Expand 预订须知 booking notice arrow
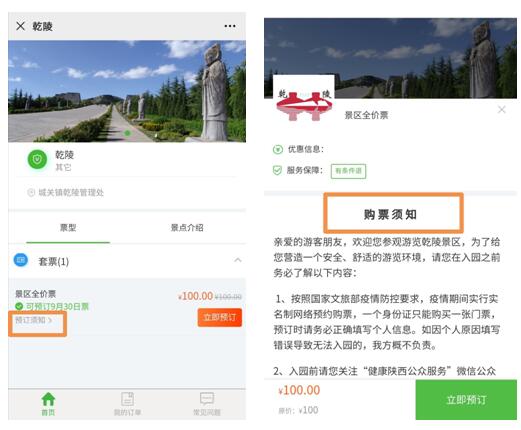The image size is (521, 430). (x=50, y=320)
